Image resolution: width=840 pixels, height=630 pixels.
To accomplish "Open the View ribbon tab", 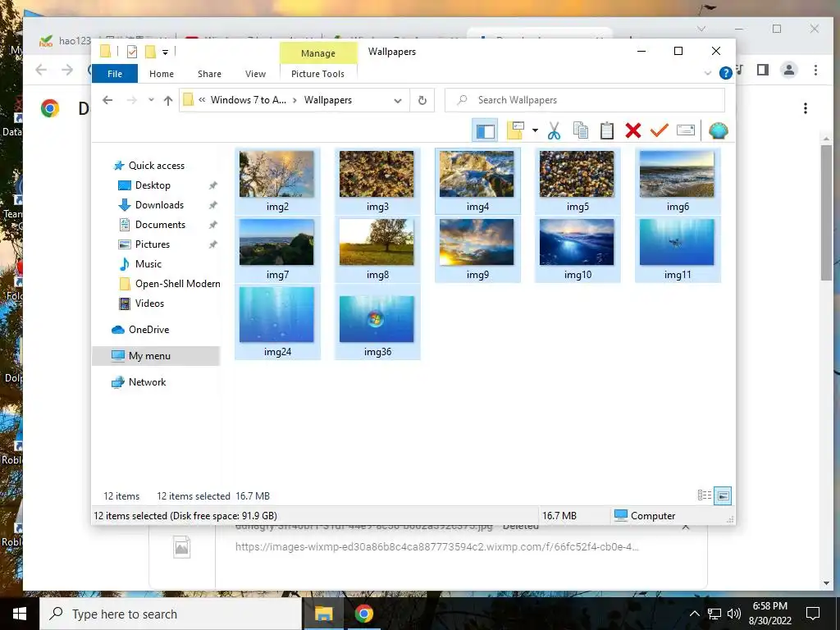I will pos(256,74).
